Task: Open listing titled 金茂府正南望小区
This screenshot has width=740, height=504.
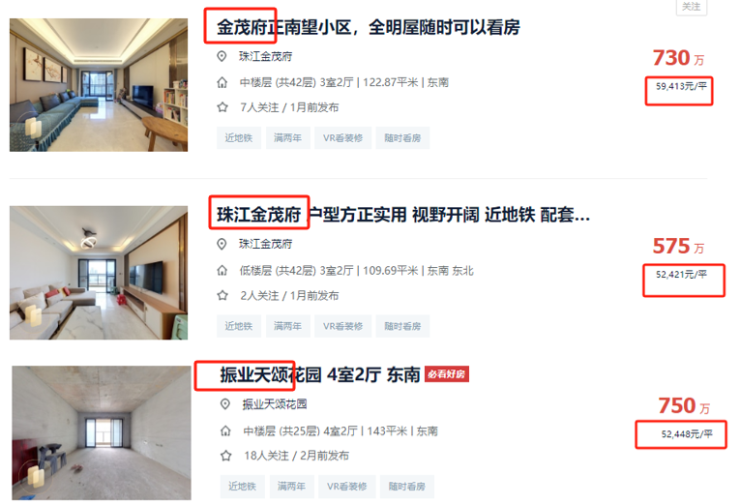Action: 368,27
